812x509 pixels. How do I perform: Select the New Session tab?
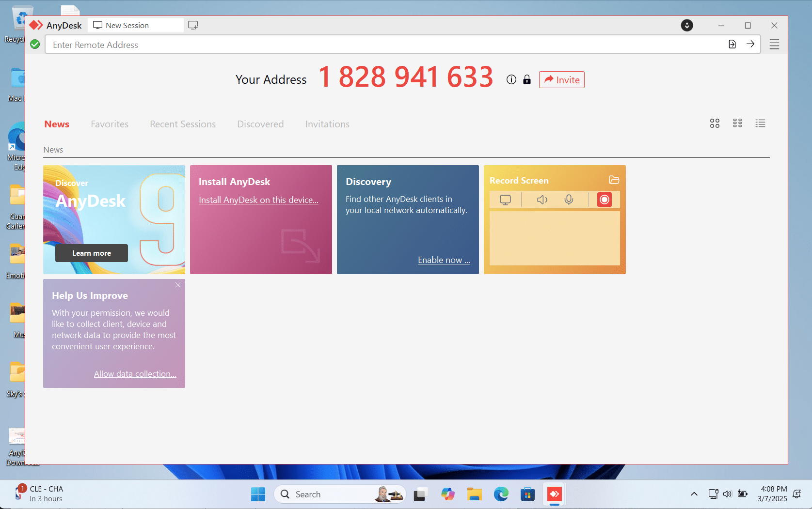tap(136, 25)
